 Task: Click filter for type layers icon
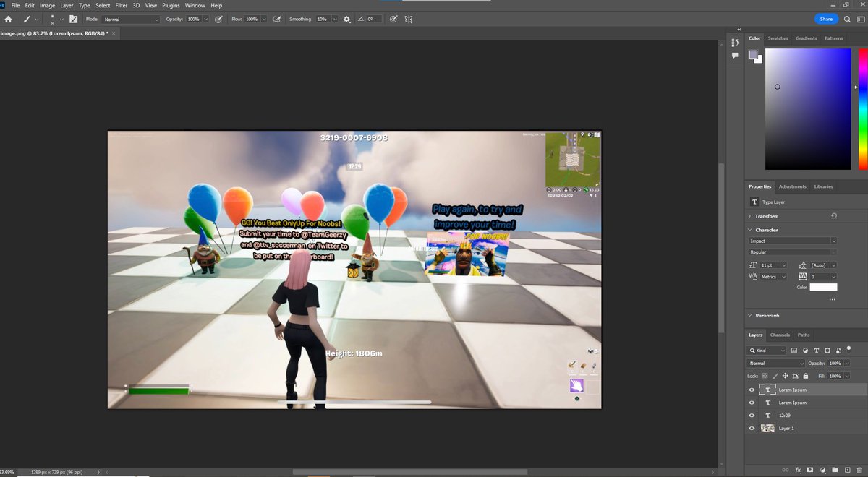pyautogui.click(x=817, y=350)
